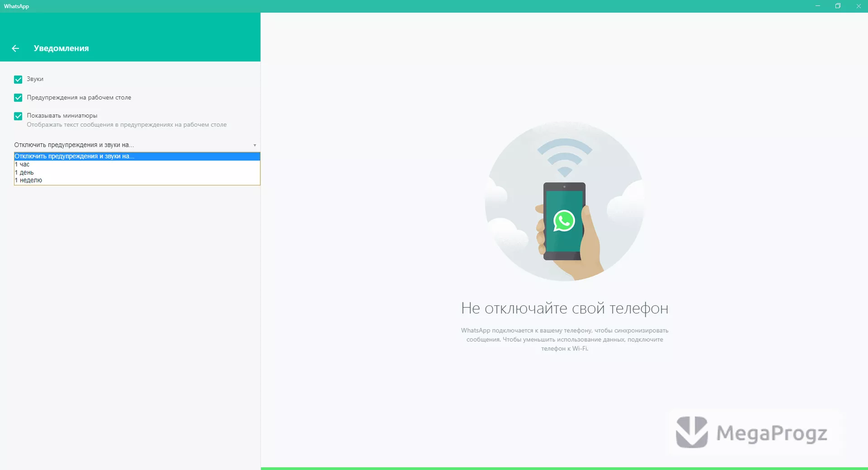Click the Уведомления header title
The height and width of the screenshot is (470, 868).
(61, 48)
